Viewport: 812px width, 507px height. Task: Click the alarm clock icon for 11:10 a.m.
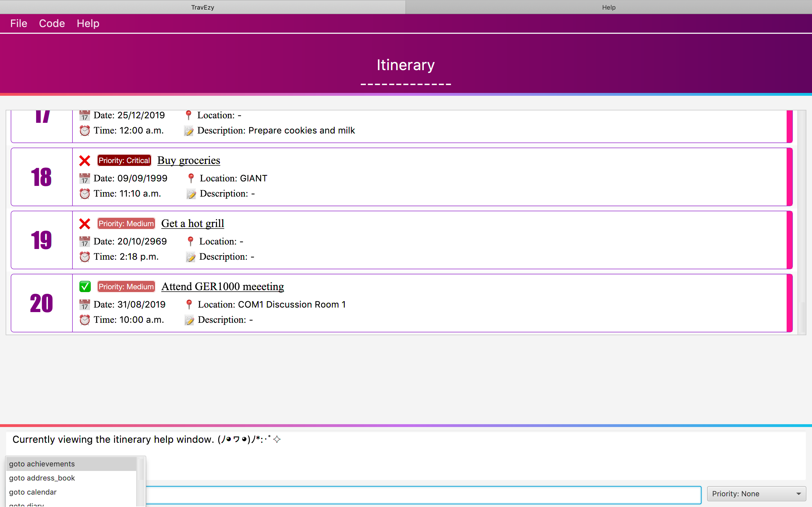[x=85, y=194]
